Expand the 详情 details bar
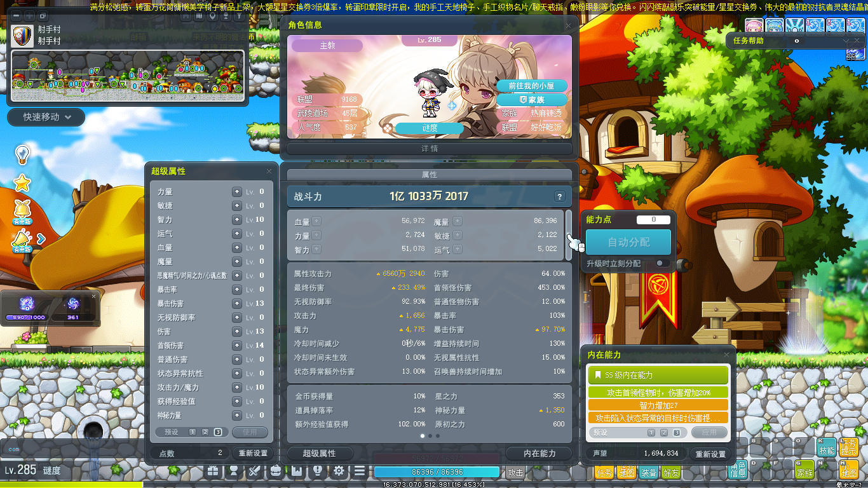The width and height of the screenshot is (868, 488). pyautogui.click(x=430, y=148)
